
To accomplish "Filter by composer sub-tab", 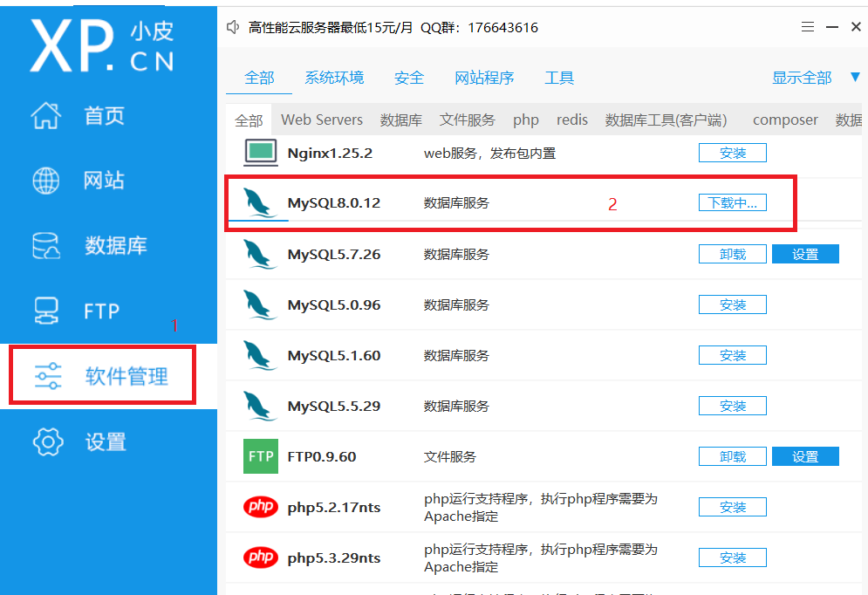I will tap(785, 120).
